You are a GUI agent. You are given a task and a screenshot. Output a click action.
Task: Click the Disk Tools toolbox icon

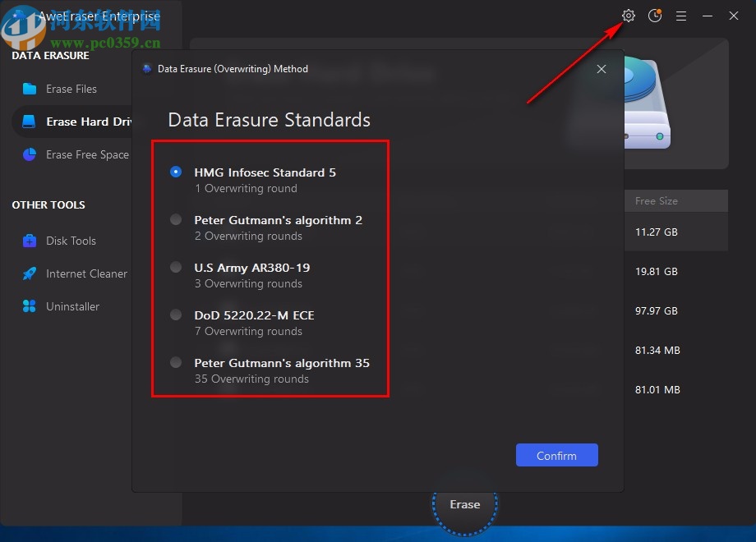pos(30,241)
